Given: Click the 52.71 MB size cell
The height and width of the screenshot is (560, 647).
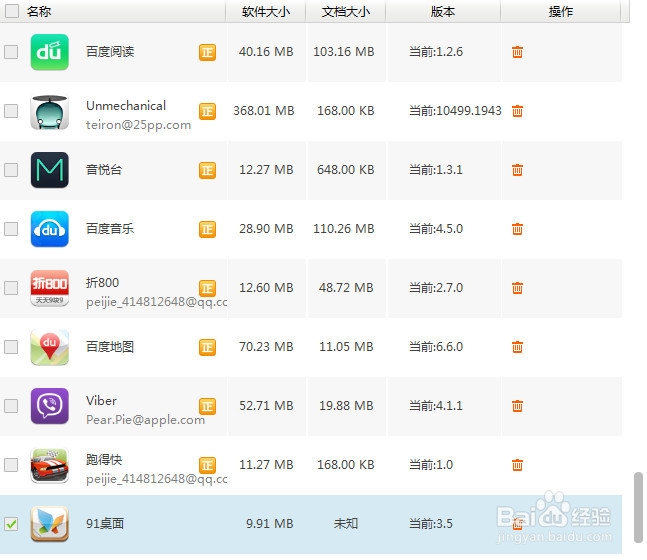Looking at the screenshot, I should coord(266,406).
